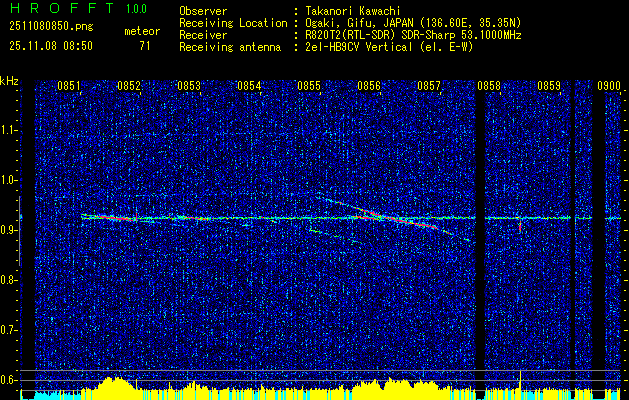
Task: Click the 0857 time marker
Action: 428,86
